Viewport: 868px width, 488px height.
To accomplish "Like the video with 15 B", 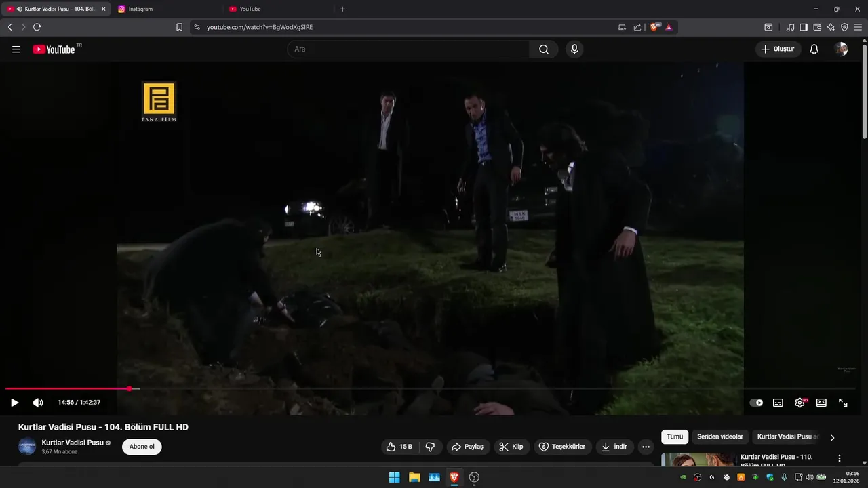I will pyautogui.click(x=399, y=447).
